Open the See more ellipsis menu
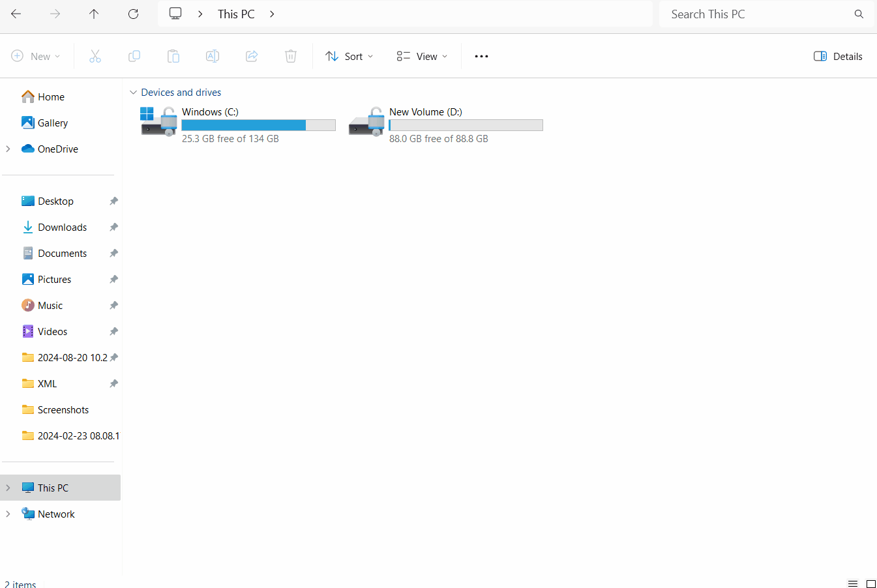This screenshot has width=877, height=588. [481, 57]
